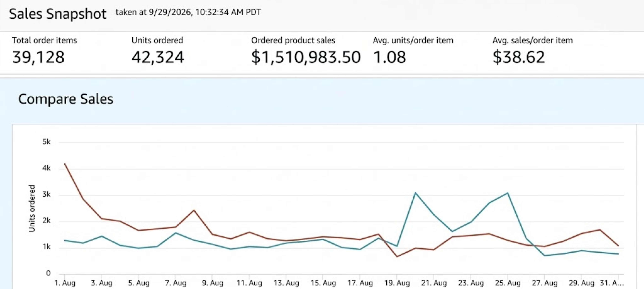
Task: Click the Avg. units/order item label
Action: point(413,40)
